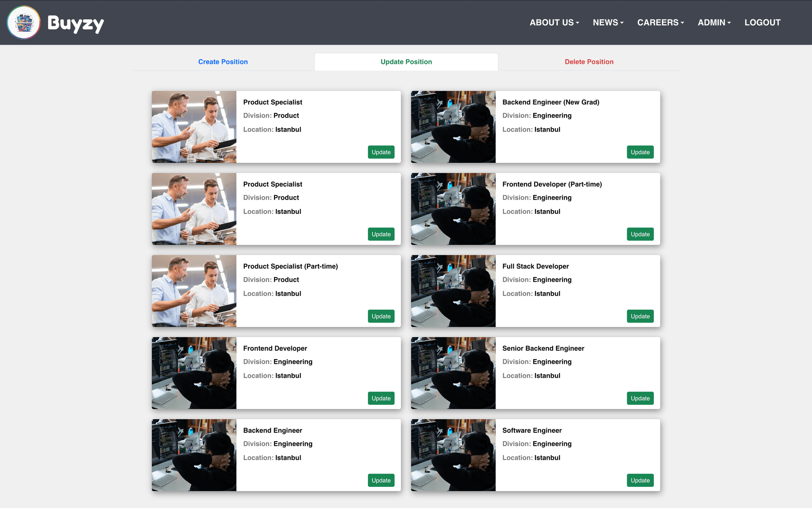The width and height of the screenshot is (812, 508).
Task: Click the Logout link
Action: (762, 22)
